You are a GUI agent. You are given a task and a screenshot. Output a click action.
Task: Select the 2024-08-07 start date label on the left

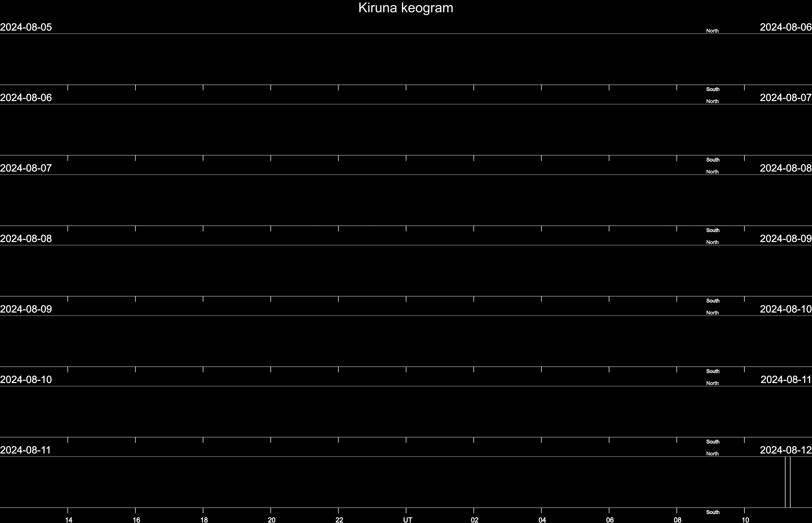26,168
